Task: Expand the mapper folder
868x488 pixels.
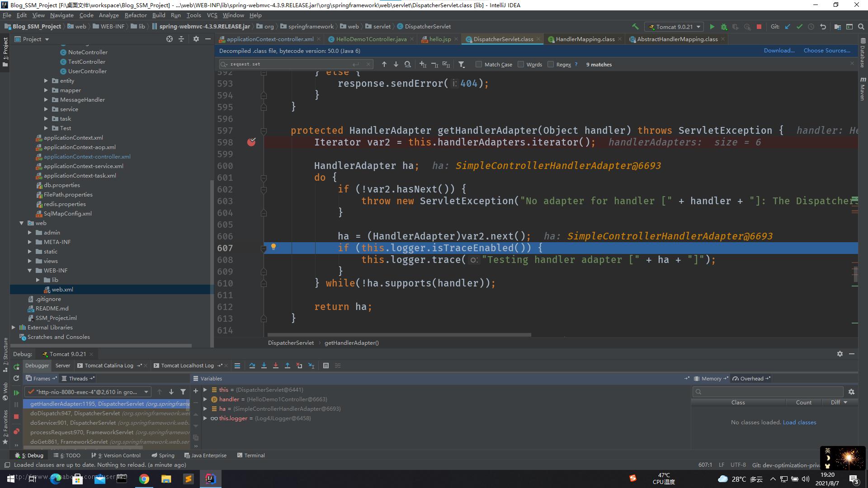Action: point(46,90)
